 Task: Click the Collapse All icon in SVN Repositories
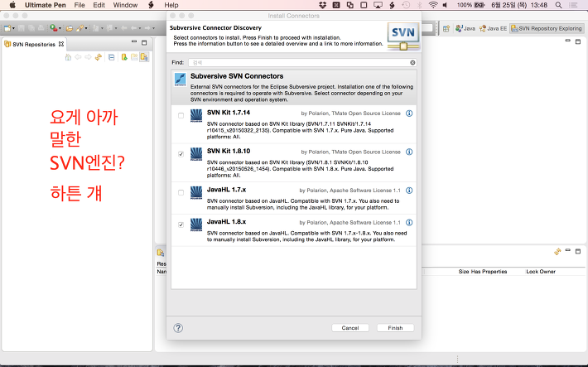pyautogui.click(x=111, y=57)
